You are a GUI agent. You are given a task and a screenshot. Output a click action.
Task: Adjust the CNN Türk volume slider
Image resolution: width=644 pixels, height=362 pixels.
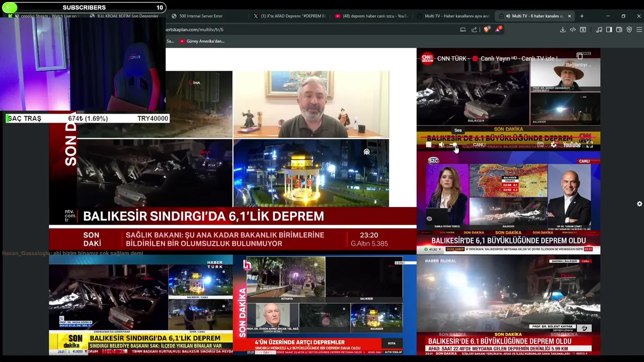(x=454, y=145)
